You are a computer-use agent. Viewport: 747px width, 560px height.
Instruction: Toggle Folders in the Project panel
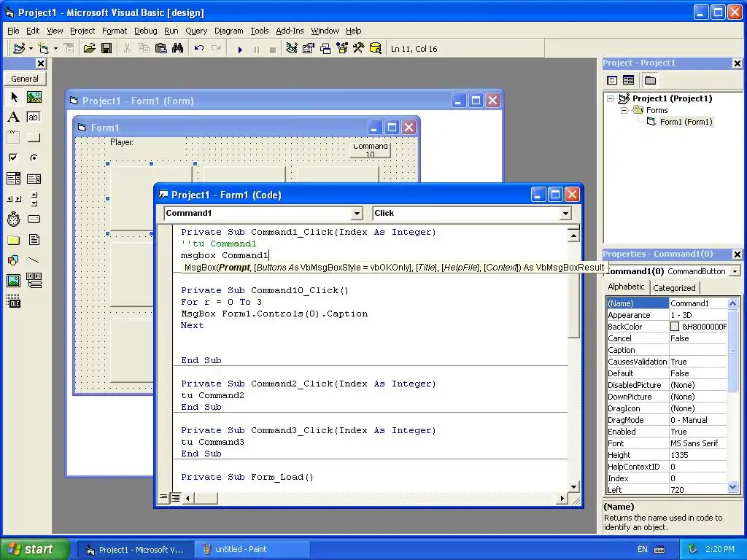click(x=650, y=80)
